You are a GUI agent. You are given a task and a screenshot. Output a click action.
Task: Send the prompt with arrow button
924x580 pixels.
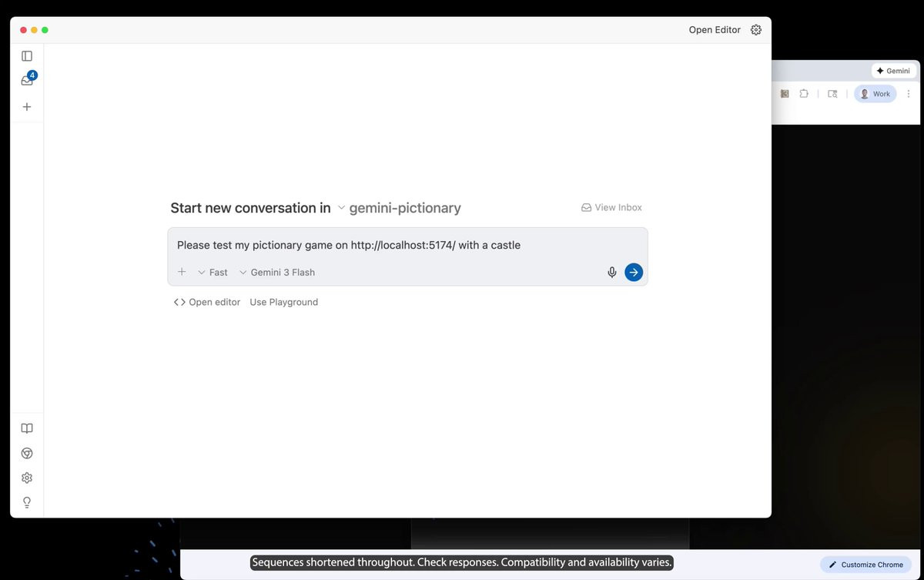coord(634,272)
